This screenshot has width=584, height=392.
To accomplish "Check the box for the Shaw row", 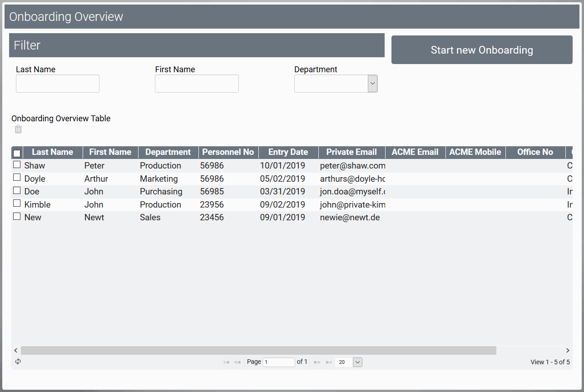I will click(x=17, y=164).
